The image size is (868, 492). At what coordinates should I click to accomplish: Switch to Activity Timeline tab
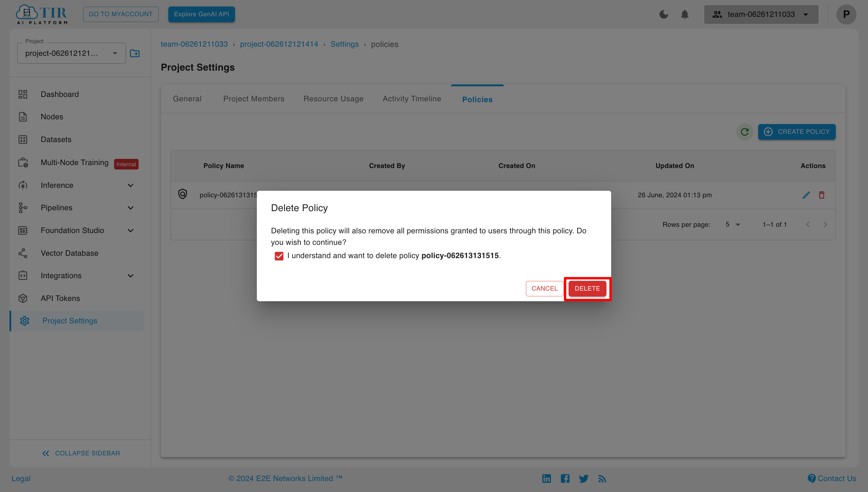[412, 99]
